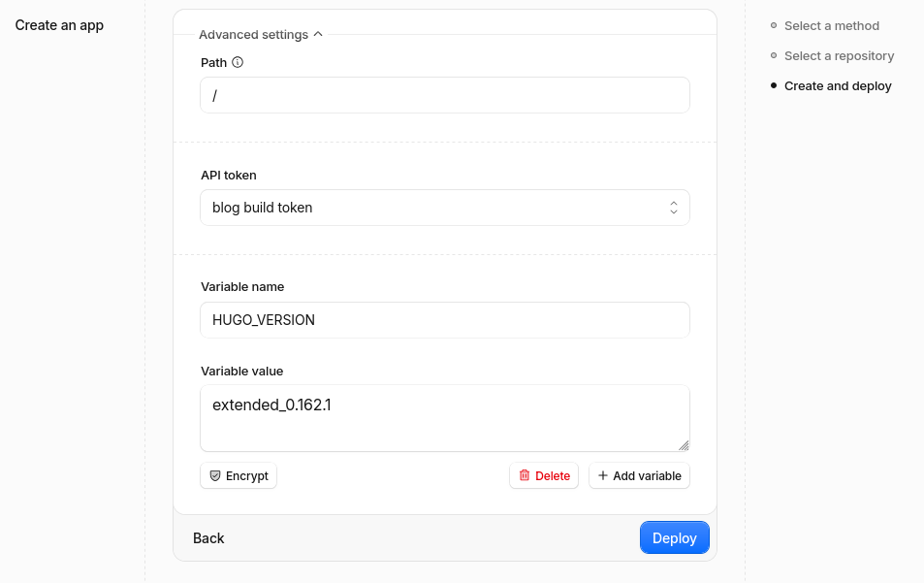Viewport: 924px width, 583px height.
Task: Add variable to the environment list
Action: coord(639,475)
